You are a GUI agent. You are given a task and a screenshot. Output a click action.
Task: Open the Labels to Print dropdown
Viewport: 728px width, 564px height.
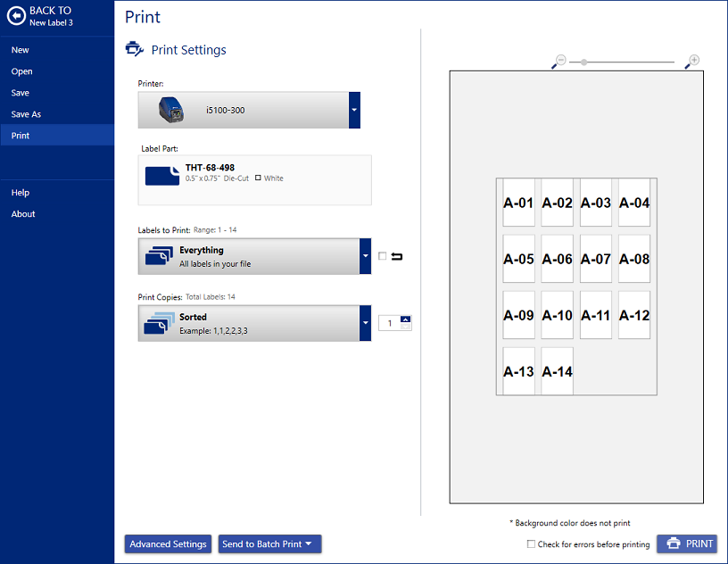point(365,256)
